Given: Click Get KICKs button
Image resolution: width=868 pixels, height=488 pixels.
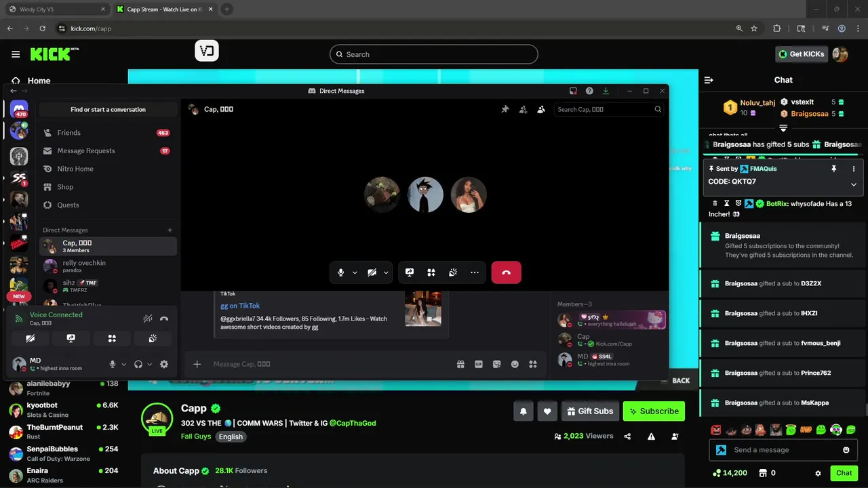Looking at the screenshot, I should tap(802, 54).
